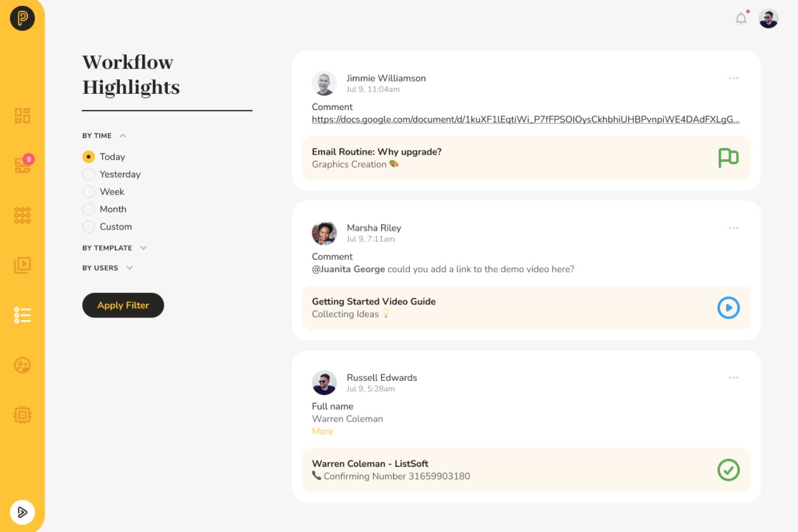Screen dimensions: 798x532
Task: Expand the By Template filter
Action: click(x=143, y=248)
